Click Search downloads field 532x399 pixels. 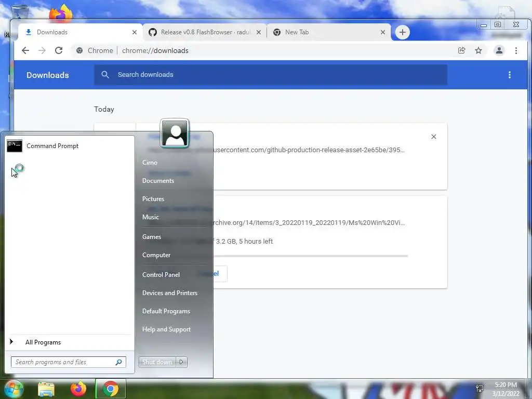click(270, 75)
